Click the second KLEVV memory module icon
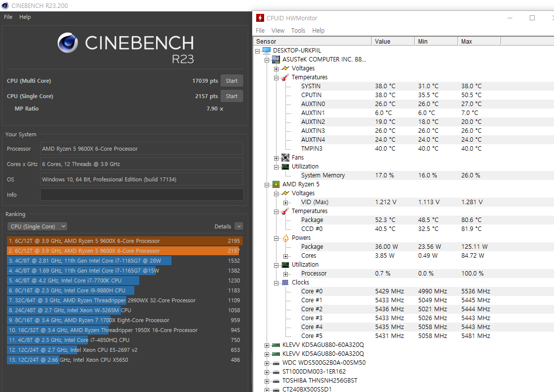 point(276,354)
